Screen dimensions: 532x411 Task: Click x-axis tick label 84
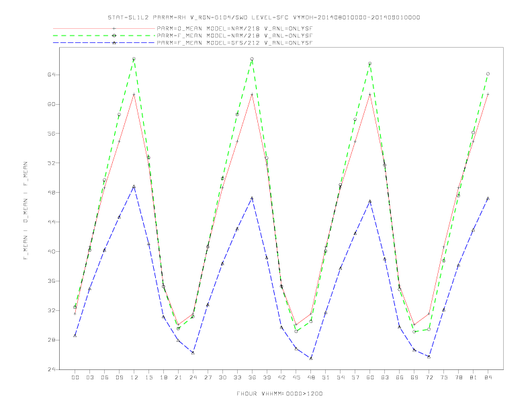(488, 377)
